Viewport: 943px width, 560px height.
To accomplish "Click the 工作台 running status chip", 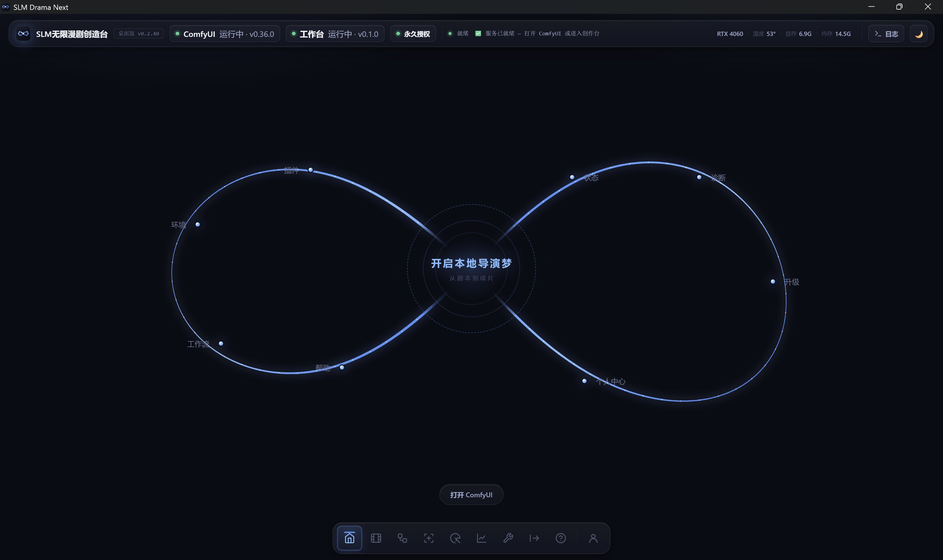I will pyautogui.click(x=335, y=34).
